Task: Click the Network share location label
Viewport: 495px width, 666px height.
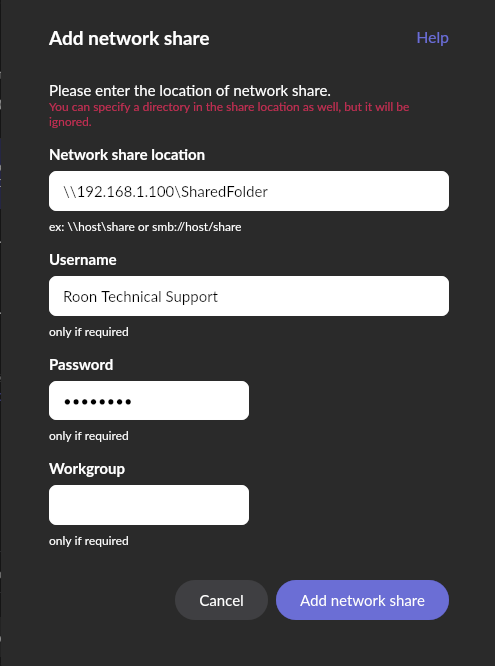Action: (x=127, y=155)
